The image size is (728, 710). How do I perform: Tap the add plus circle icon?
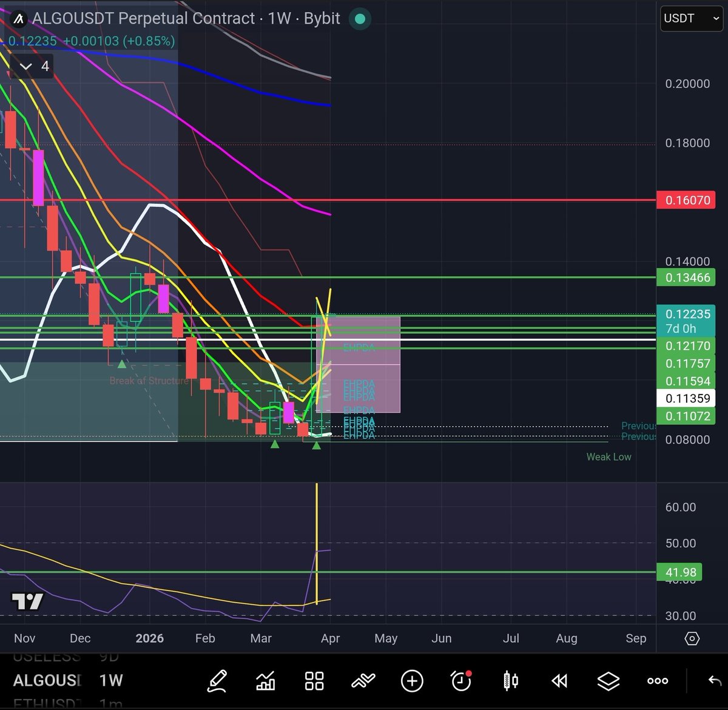412,681
